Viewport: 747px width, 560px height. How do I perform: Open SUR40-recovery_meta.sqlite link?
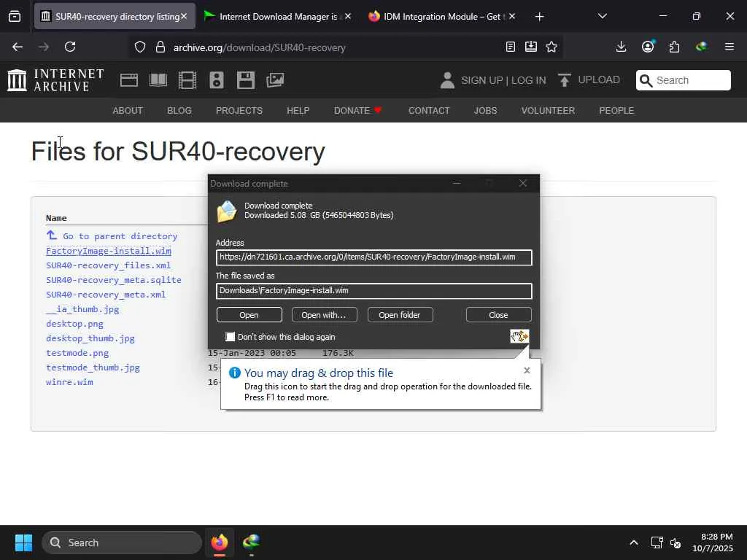point(113,280)
